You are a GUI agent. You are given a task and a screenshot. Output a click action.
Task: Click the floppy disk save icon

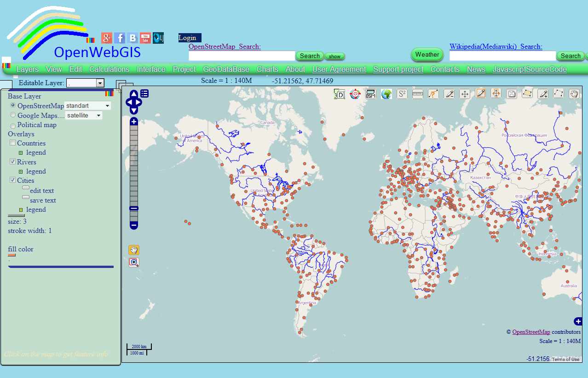click(511, 94)
